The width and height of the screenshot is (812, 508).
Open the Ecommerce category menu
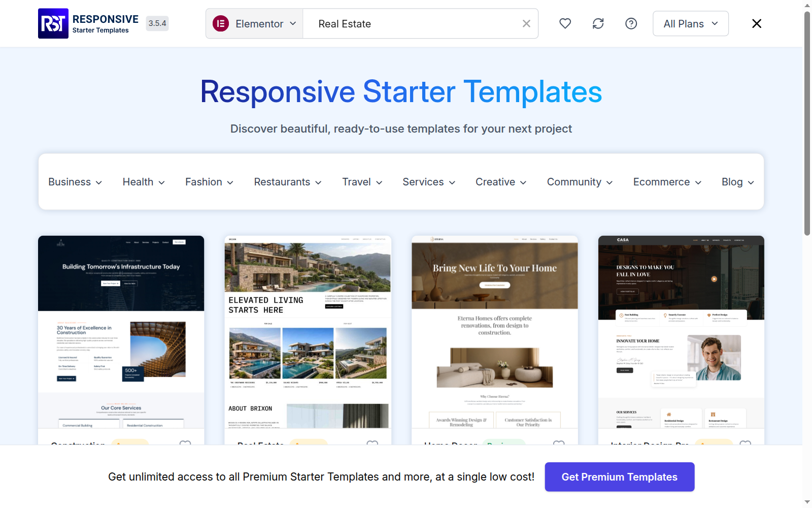point(667,182)
